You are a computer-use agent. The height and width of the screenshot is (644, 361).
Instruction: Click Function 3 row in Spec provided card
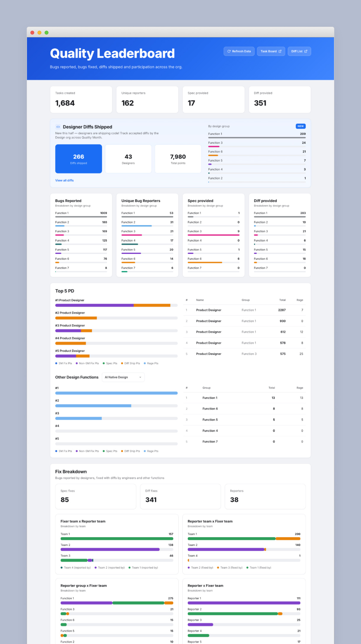[213, 233]
